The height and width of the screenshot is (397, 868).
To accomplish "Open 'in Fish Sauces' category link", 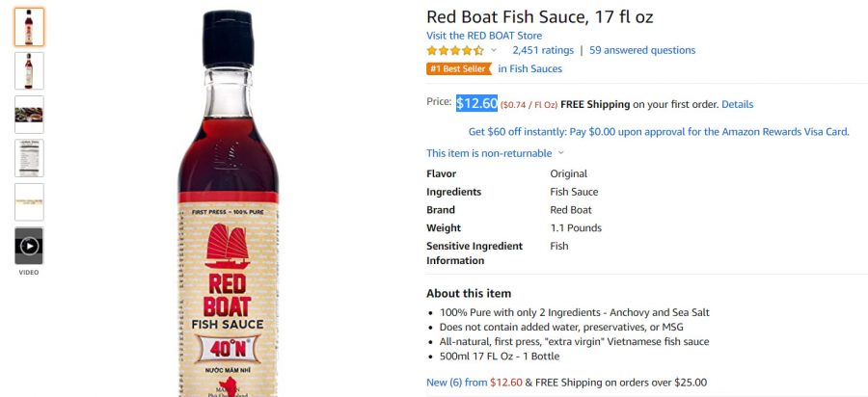I will click(529, 69).
